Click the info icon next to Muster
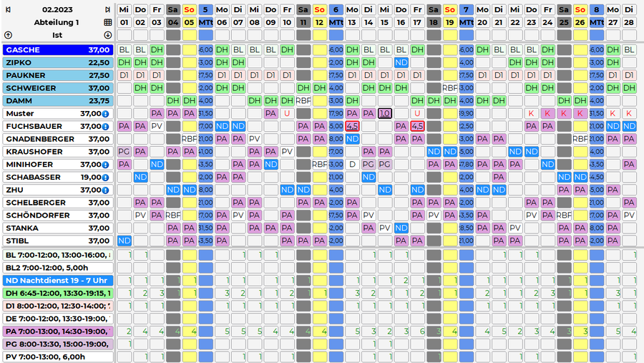Image resolution: width=644 pixels, height=363 pixels. coord(105,114)
